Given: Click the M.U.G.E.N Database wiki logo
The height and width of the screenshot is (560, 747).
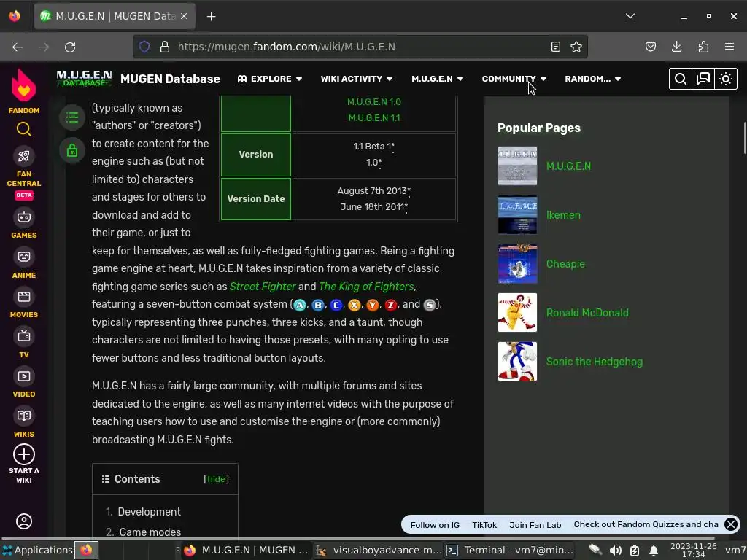Looking at the screenshot, I should point(84,79).
